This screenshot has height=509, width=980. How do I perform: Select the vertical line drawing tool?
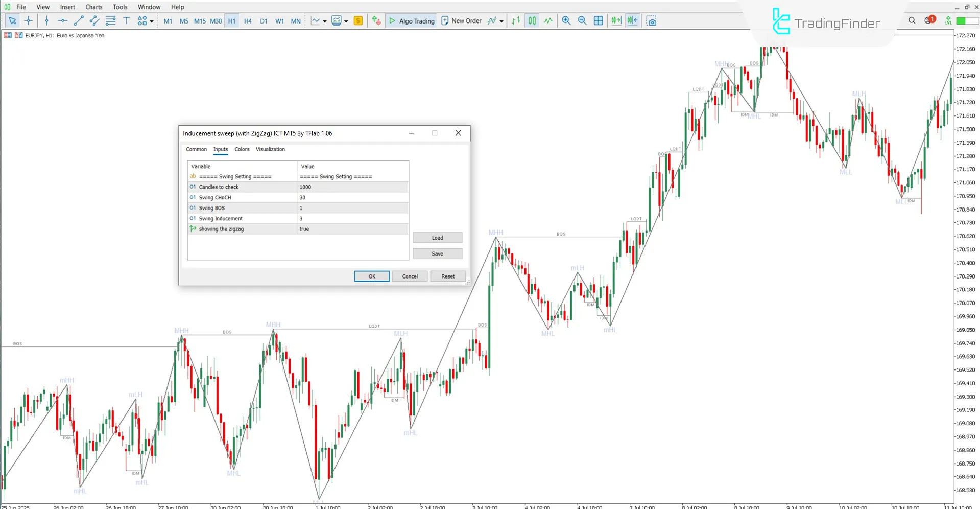pos(46,20)
